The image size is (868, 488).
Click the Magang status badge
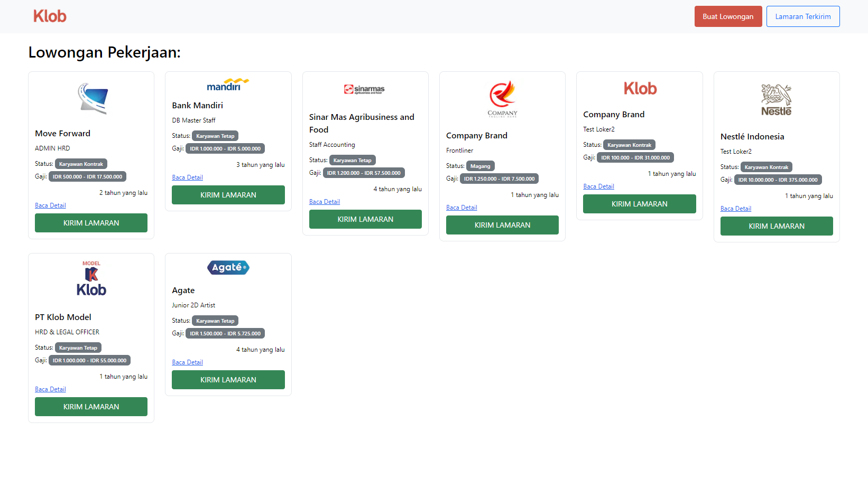[x=480, y=166]
